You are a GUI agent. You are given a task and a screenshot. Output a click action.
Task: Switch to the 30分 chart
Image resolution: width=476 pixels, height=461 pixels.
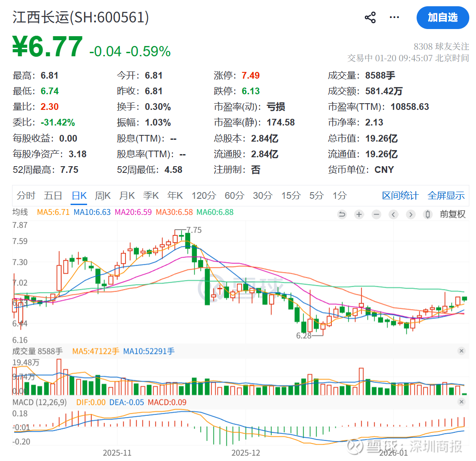click(x=263, y=196)
